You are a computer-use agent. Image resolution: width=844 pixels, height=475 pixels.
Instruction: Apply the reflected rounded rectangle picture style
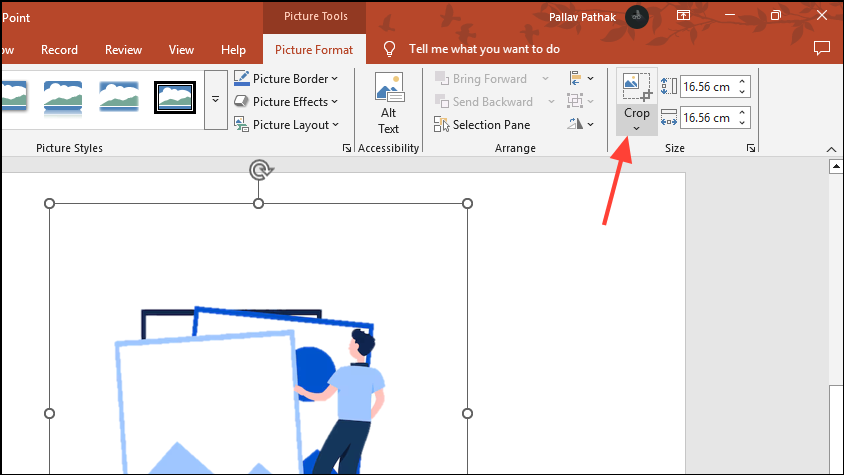tap(63, 98)
